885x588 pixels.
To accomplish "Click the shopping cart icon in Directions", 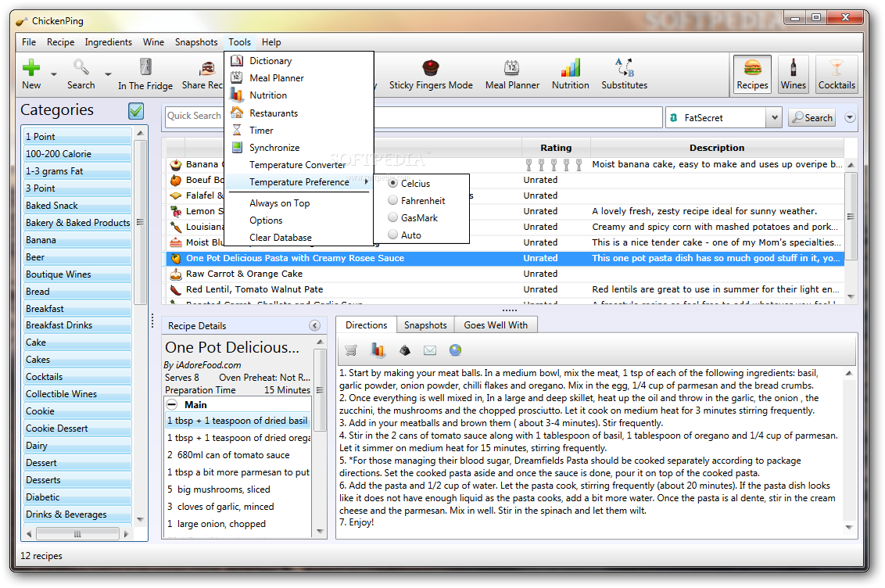I will (x=351, y=350).
